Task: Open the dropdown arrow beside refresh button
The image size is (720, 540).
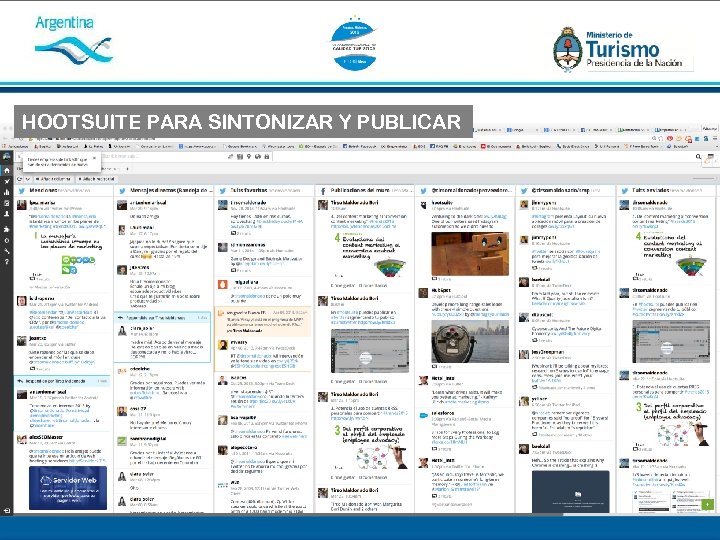Action: 28,179
